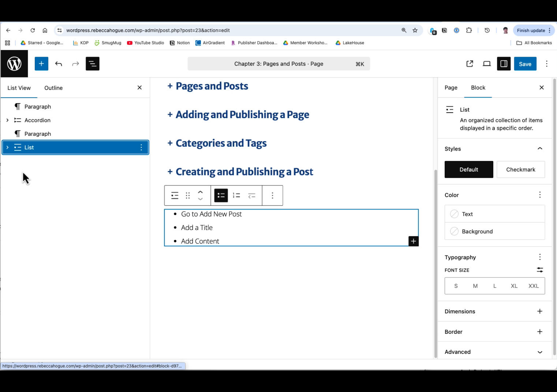Open List row options in List View
The width and height of the screenshot is (557, 392).
tap(141, 147)
